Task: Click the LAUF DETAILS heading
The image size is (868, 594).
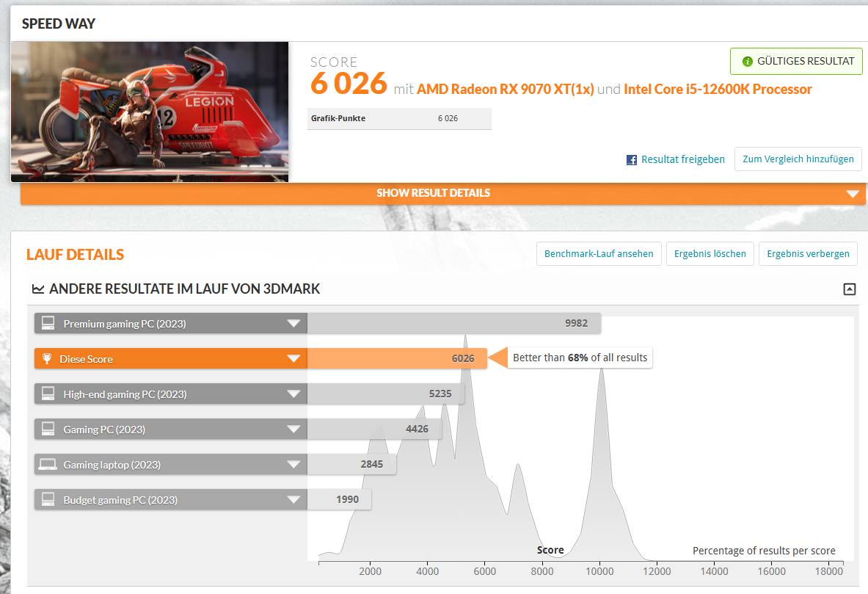Action: coord(76,254)
